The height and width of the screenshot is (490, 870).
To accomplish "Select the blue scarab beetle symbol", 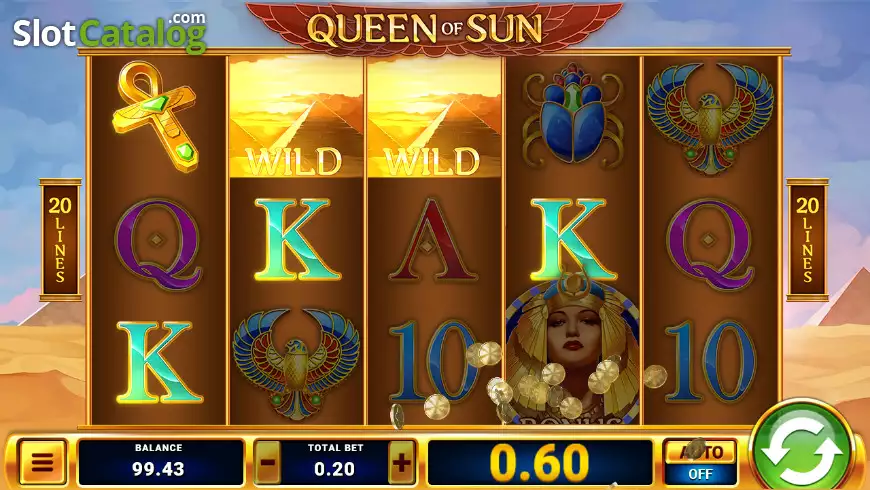I will click(x=573, y=115).
